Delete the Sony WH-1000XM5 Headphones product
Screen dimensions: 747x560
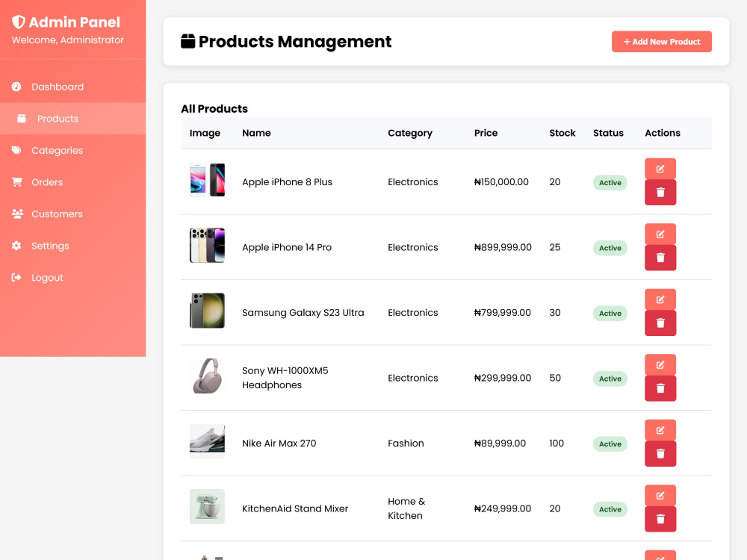point(660,388)
